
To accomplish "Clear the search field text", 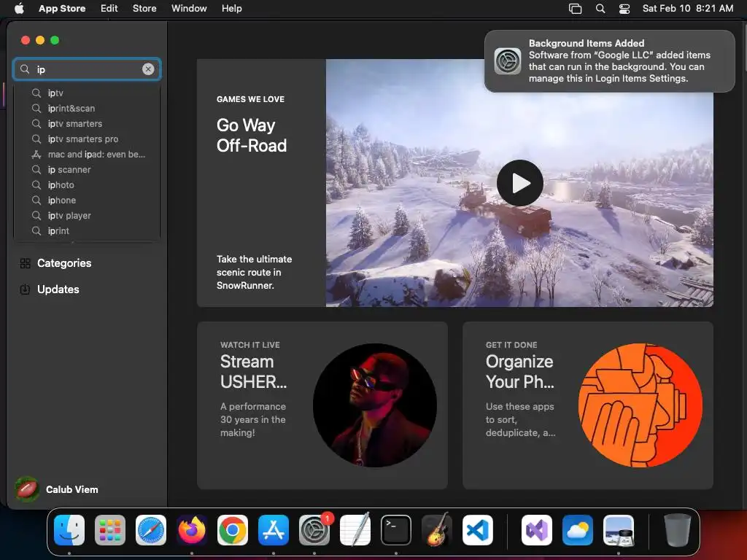I will tap(148, 69).
